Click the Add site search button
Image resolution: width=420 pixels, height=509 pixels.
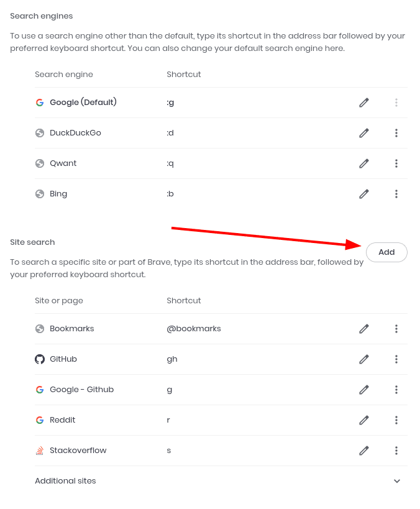[386, 252]
